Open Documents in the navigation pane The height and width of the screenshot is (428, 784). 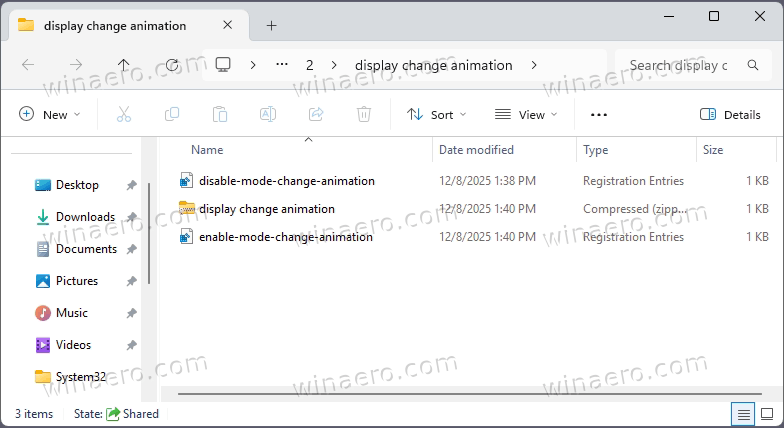click(x=86, y=249)
